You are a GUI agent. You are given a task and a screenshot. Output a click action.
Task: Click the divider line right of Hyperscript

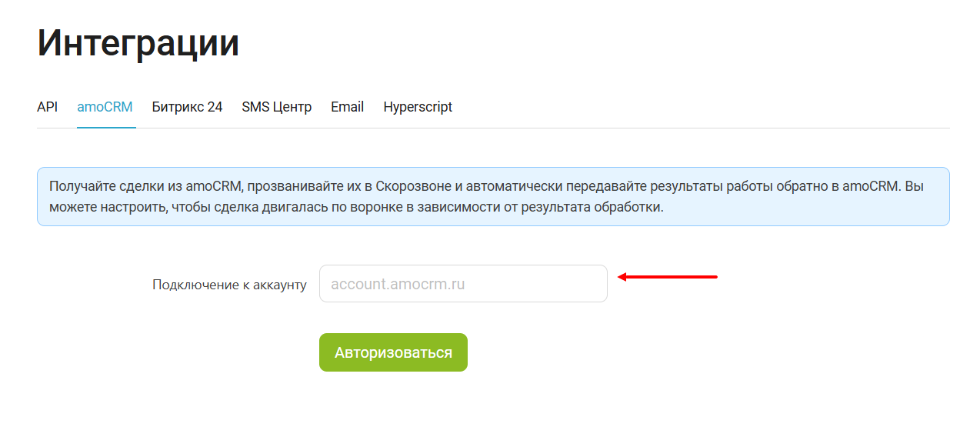point(692,128)
